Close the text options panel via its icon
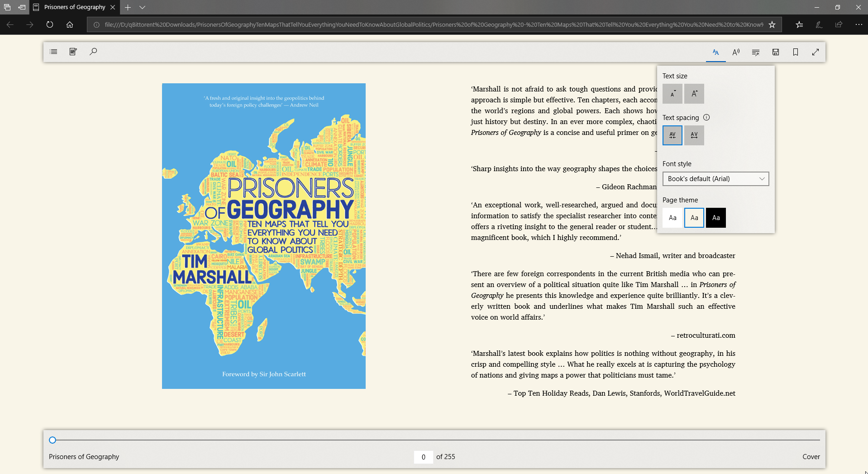Image resolution: width=868 pixels, height=474 pixels. click(x=716, y=52)
